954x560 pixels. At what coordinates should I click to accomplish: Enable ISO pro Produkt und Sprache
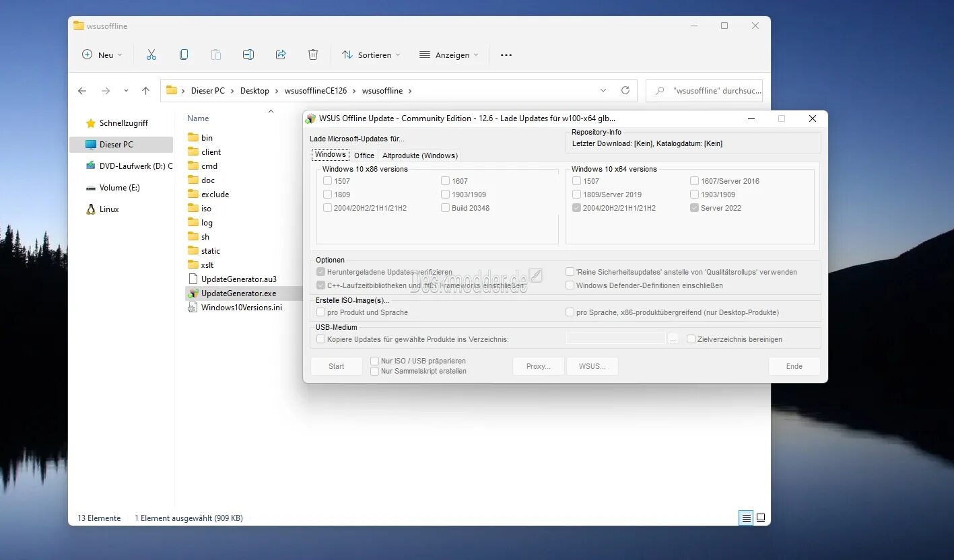pos(320,312)
